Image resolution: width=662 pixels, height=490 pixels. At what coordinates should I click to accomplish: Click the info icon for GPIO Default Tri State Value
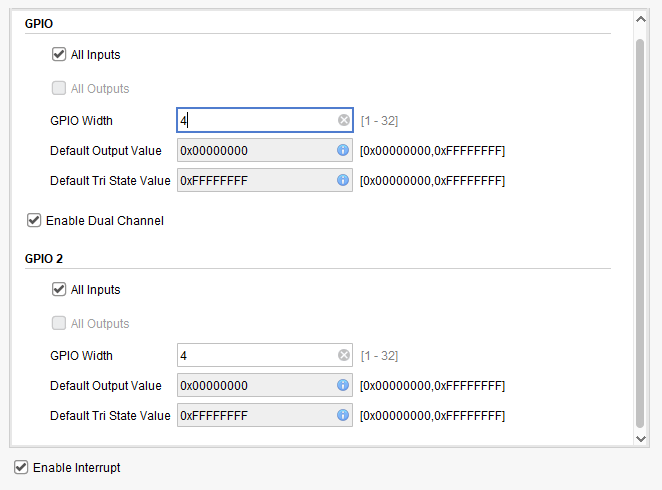(343, 180)
